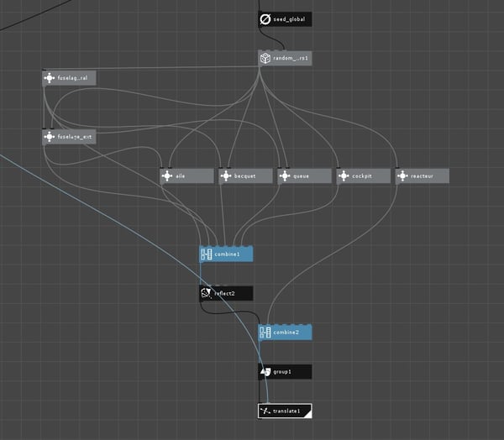The image size is (504, 440).
Task: Select the translate1 node
Action: 285,411
